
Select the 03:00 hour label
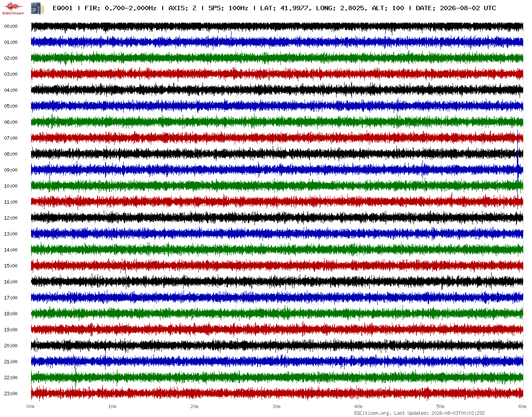point(11,74)
